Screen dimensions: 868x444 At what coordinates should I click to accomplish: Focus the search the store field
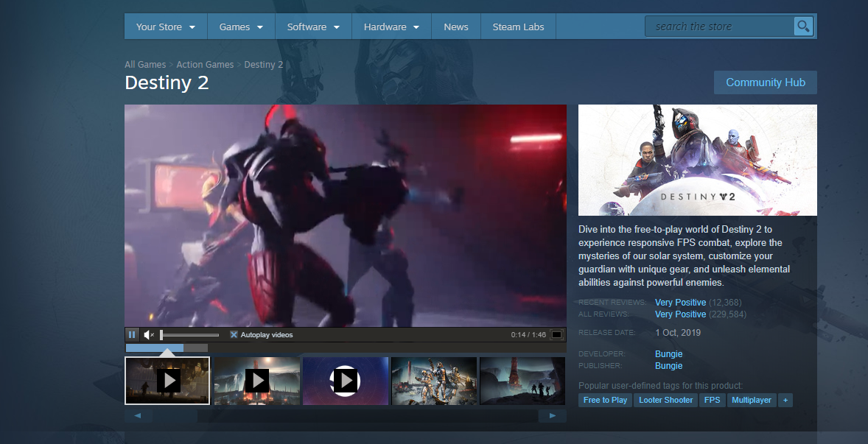[719, 26]
